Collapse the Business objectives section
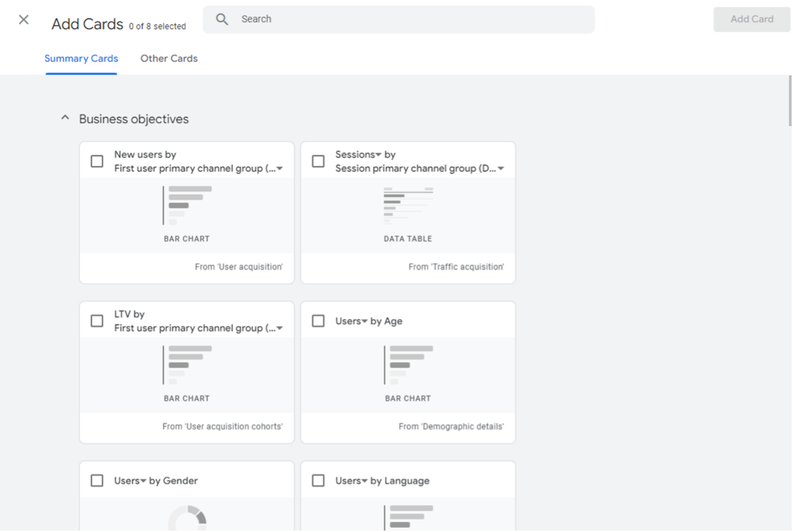This screenshot has width=793, height=532. click(65, 118)
